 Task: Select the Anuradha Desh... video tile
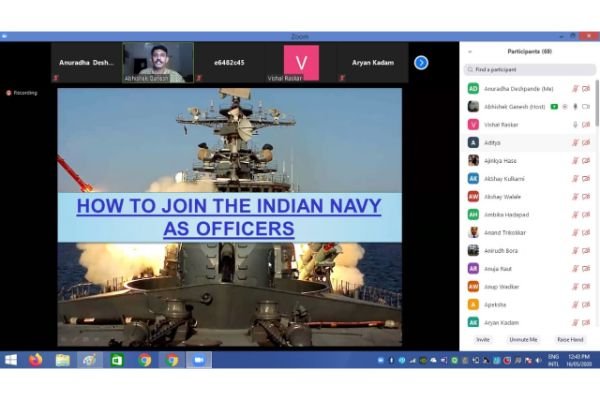coord(86,62)
